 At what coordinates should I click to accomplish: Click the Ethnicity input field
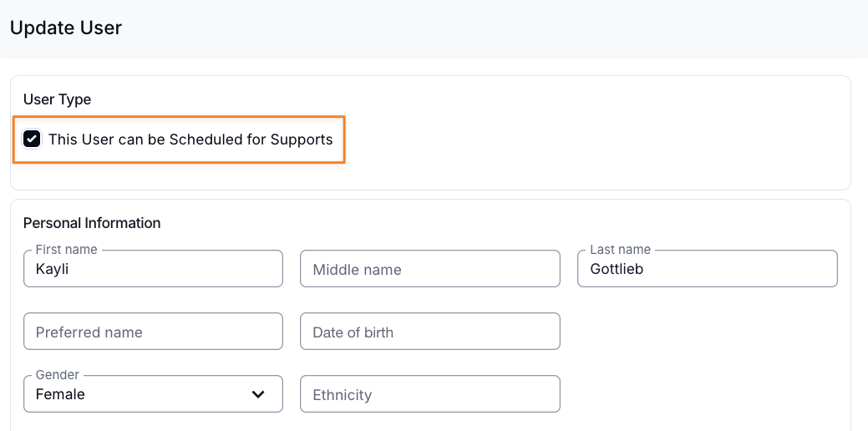(x=429, y=394)
